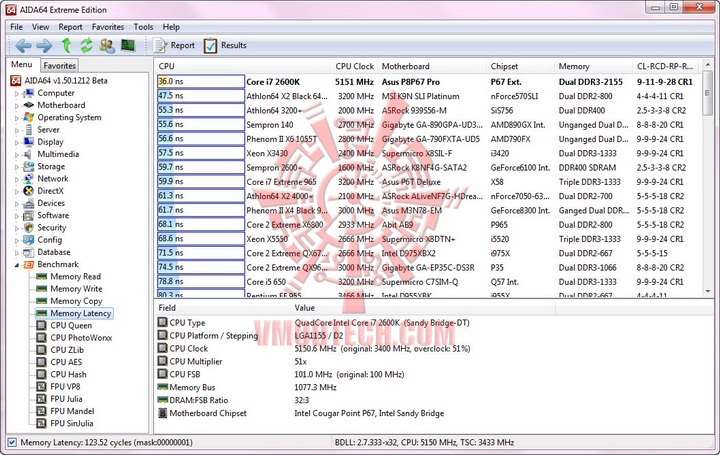
Task: Go back with the blue left arrow
Action: pyautogui.click(x=23, y=45)
